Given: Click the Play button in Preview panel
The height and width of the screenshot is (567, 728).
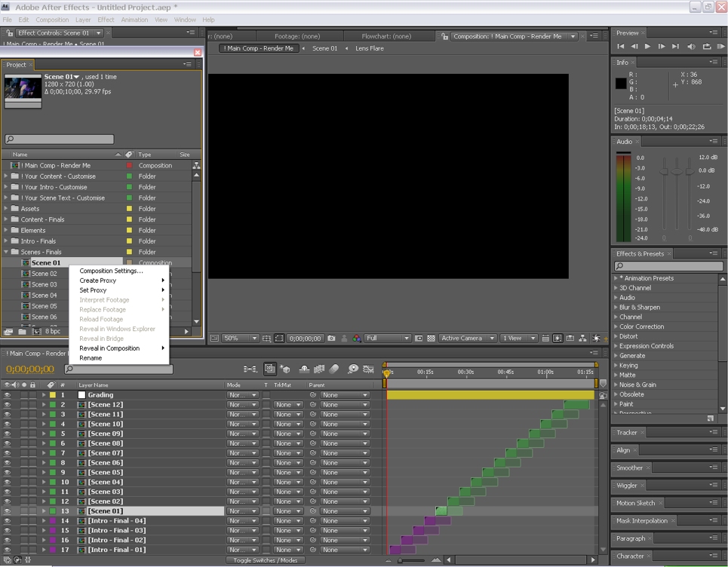Looking at the screenshot, I should tap(647, 47).
